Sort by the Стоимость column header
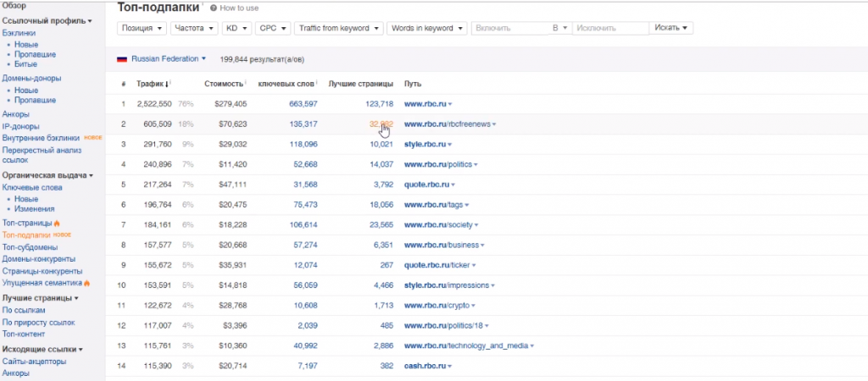 click(x=224, y=84)
